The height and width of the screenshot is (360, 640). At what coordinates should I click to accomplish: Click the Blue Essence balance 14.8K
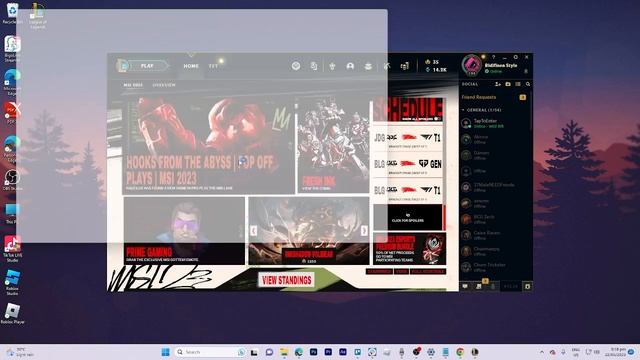coord(436,70)
